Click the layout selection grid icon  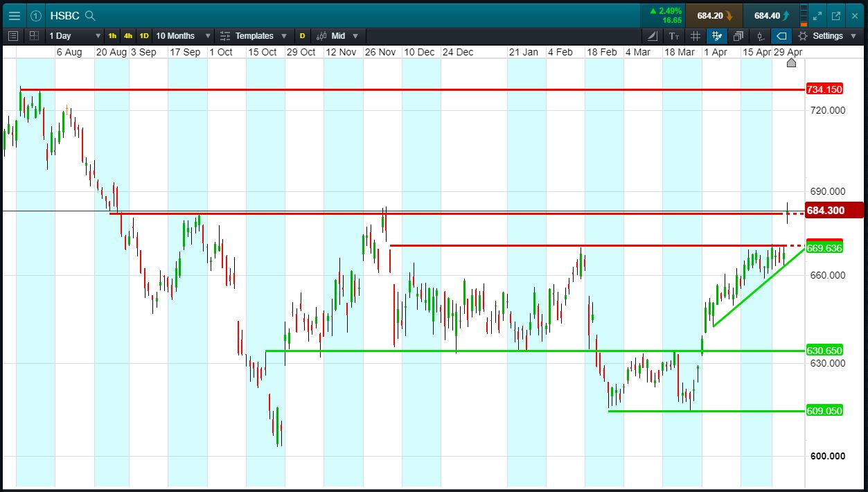[x=34, y=35]
